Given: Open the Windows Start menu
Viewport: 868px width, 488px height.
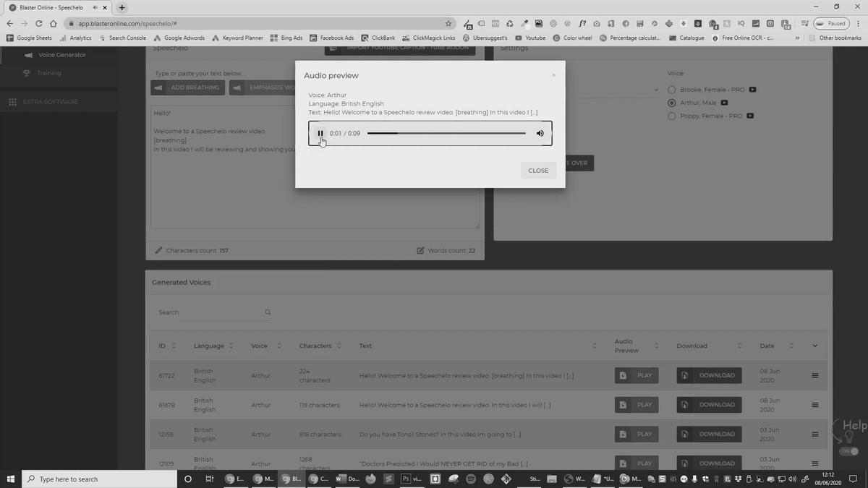Looking at the screenshot, I should click(x=11, y=479).
